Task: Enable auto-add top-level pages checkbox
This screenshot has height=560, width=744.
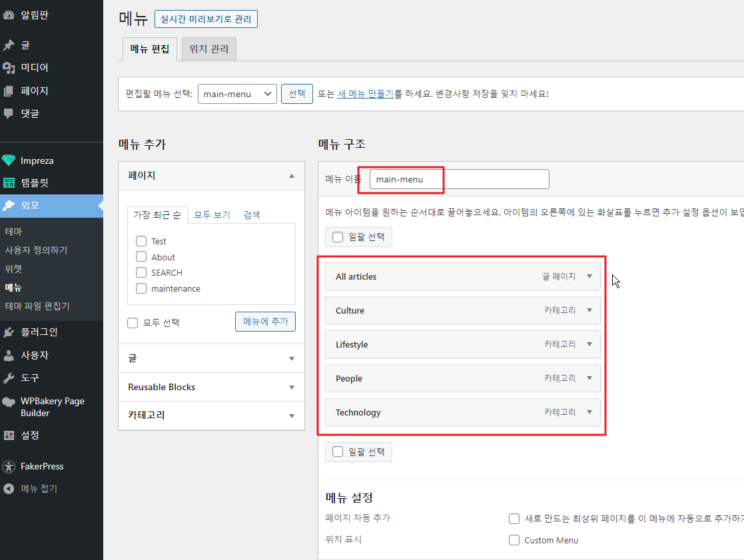Action: [x=514, y=518]
